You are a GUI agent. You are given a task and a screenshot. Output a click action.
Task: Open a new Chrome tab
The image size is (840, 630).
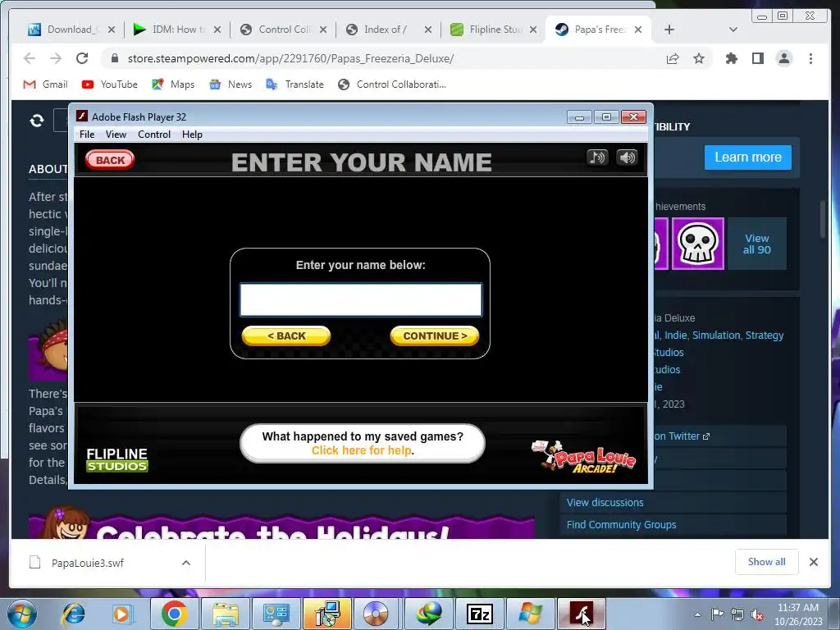669,30
